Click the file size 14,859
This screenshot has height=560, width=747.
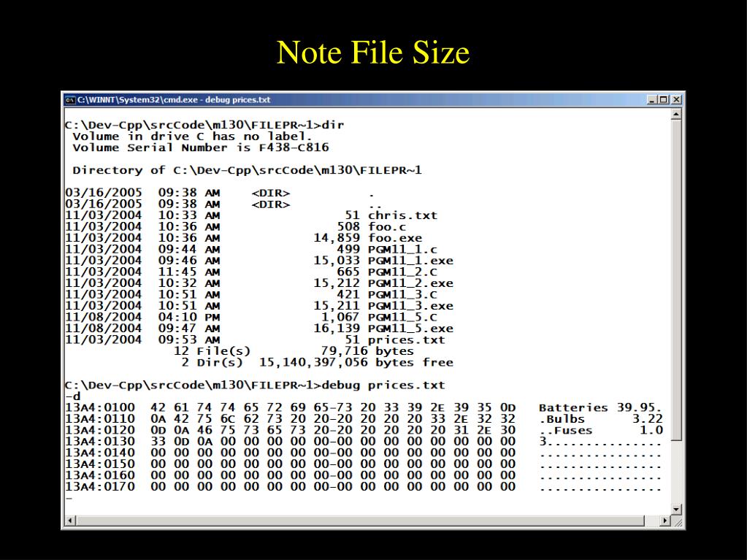[337, 238]
